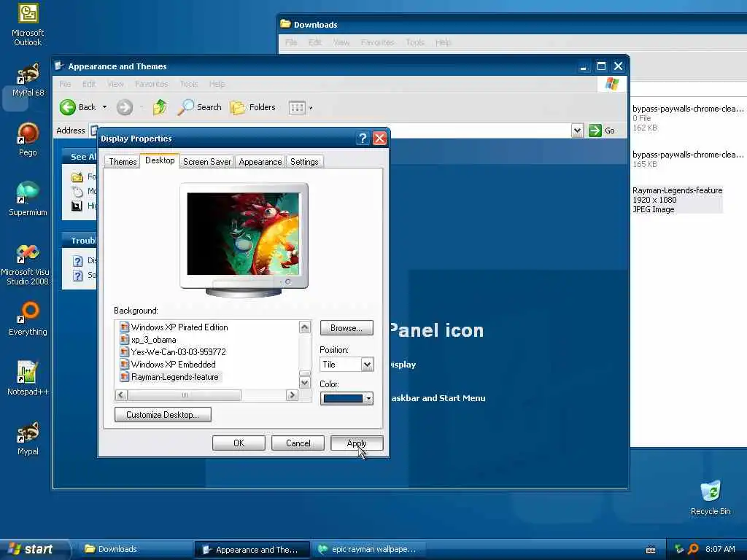747x560 pixels.
Task: Open File menu in Appearance and Themes
Action: 65,84
